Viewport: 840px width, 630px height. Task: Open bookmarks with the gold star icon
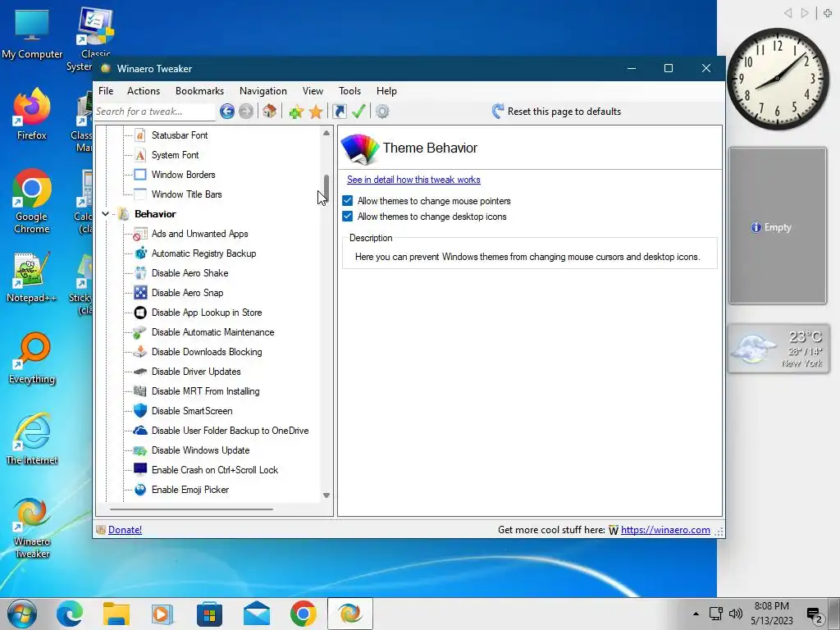[x=316, y=112]
